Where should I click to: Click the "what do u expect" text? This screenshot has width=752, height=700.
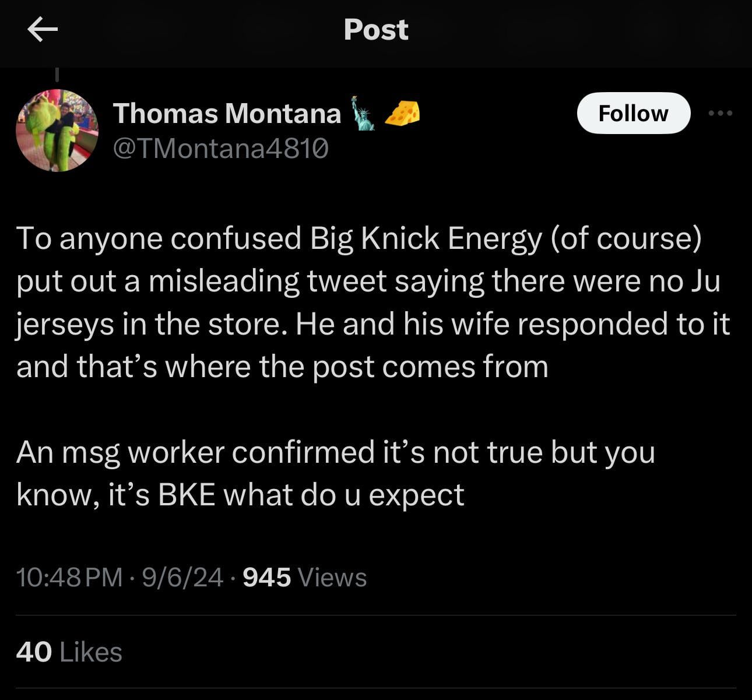[x=344, y=495]
